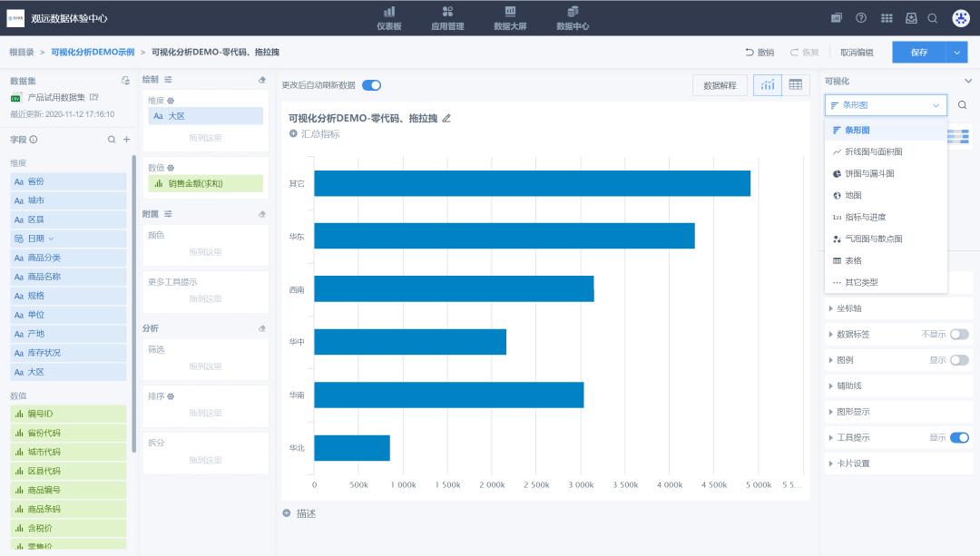Clear the 绘制 section with eraser icon
Image resolution: width=980 pixels, height=556 pixels.
pyautogui.click(x=262, y=80)
